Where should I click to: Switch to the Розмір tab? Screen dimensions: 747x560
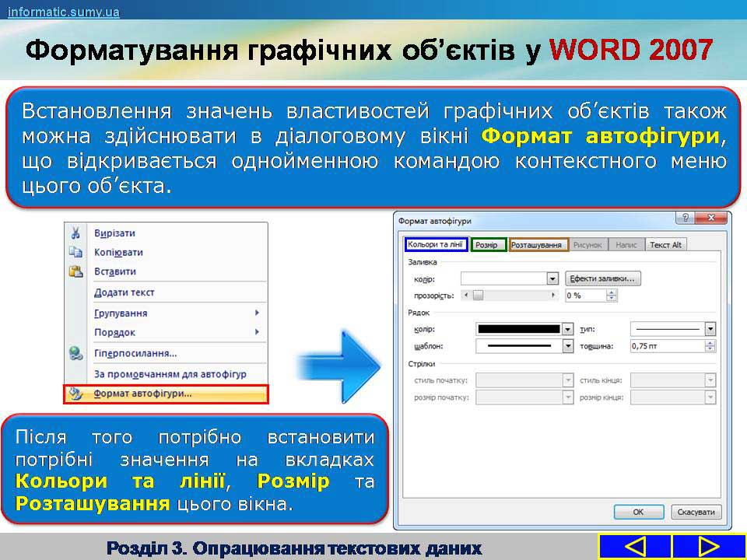[x=488, y=245]
